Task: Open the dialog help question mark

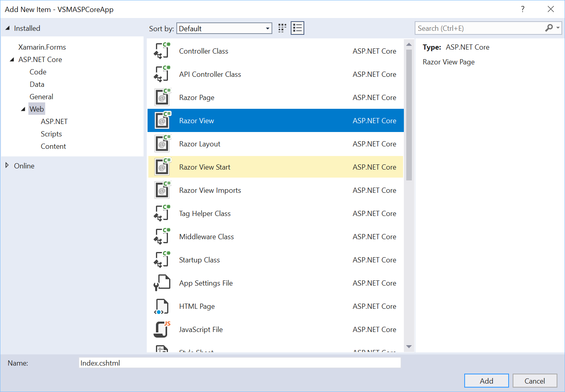Action: [x=523, y=9]
